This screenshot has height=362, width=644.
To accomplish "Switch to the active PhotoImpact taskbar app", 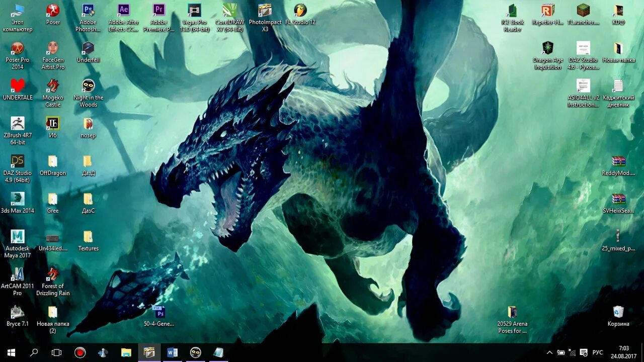I will pyautogui.click(x=149, y=352).
